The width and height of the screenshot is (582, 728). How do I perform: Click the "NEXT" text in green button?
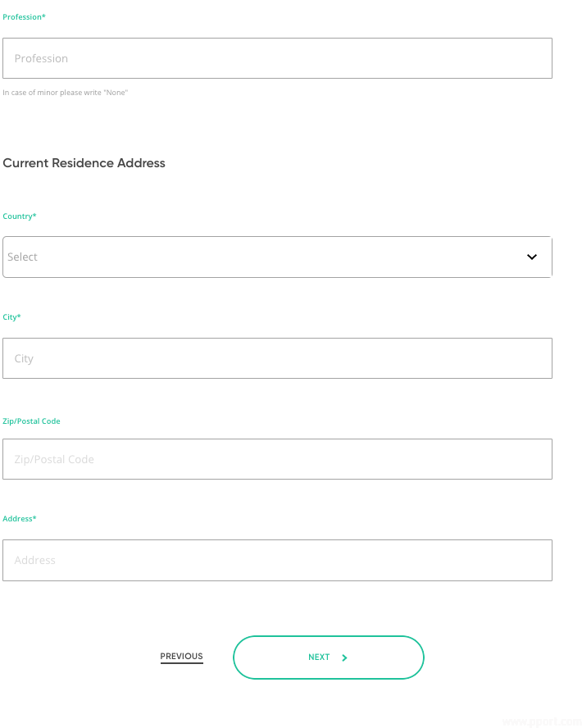pyautogui.click(x=319, y=657)
